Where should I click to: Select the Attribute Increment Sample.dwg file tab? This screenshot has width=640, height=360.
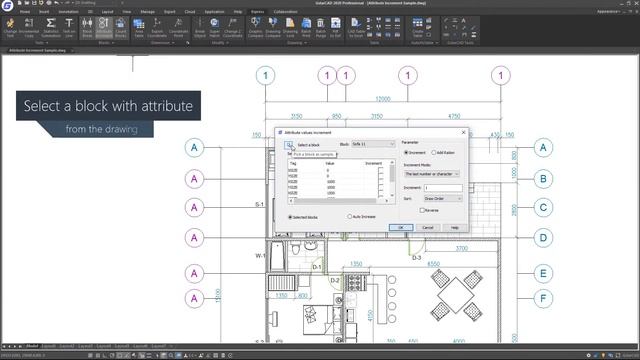tap(38, 50)
